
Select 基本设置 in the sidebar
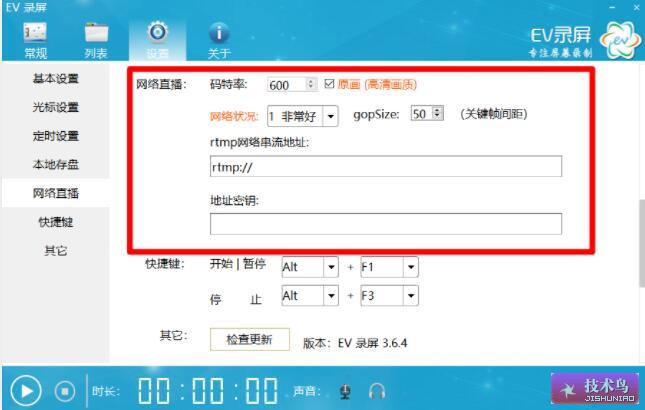pos(56,78)
